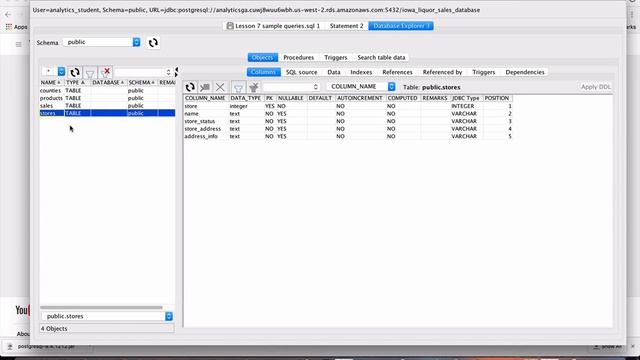Select the Database Explorer tab
This screenshot has height=360, width=640.
401,26
